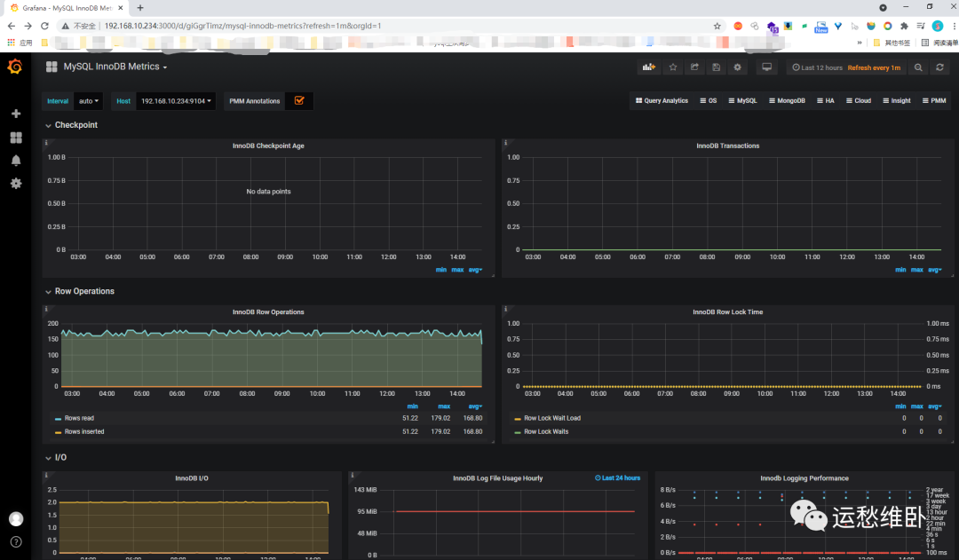Open the Query Analytics links menu
Screen dimensions: 959x560
pyautogui.click(x=662, y=101)
